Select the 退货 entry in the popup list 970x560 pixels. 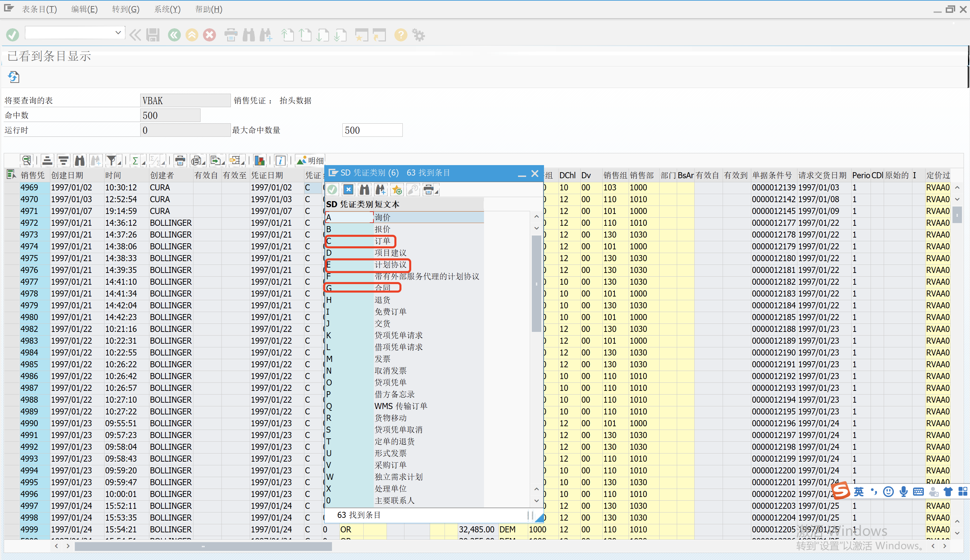point(382,300)
